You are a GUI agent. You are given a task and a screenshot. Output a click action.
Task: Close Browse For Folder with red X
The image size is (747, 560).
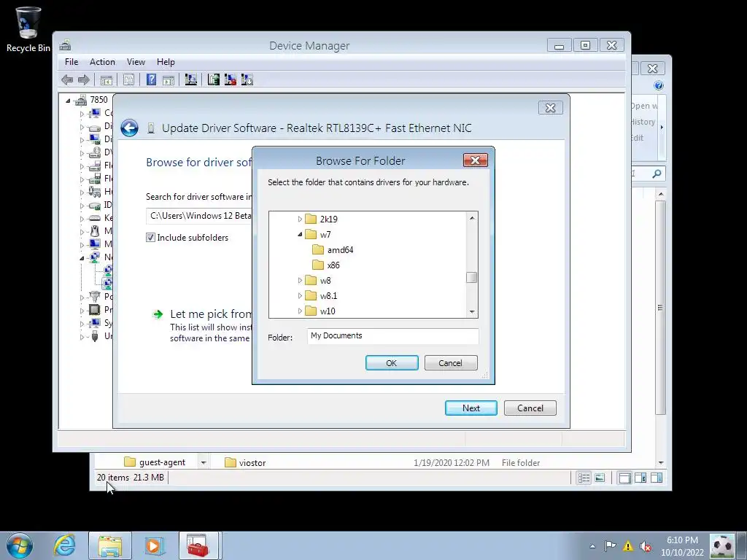coord(476,160)
